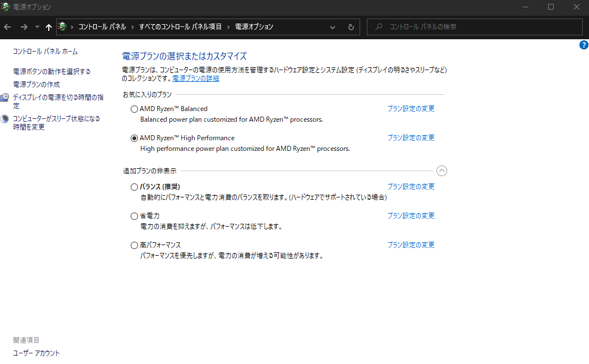Image resolution: width=589 pixels, height=364 pixels.
Task: Change plan settings for 省電力
Action: click(x=411, y=215)
